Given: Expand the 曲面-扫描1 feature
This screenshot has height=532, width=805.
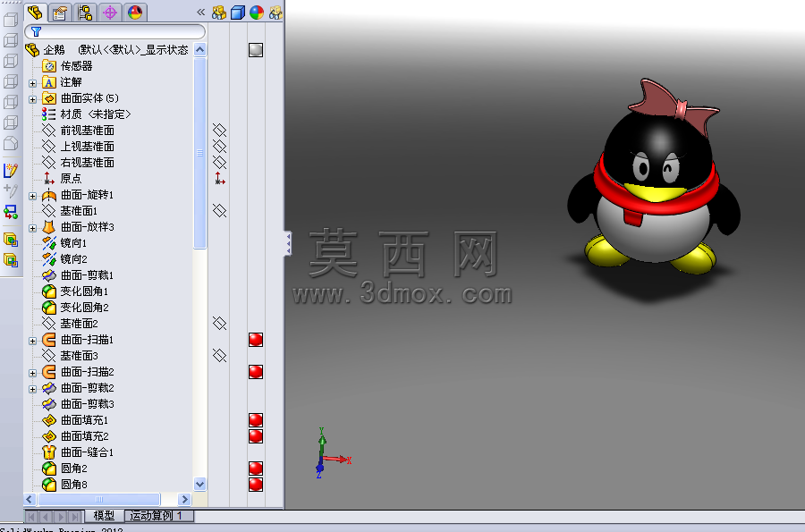Looking at the screenshot, I should (33, 341).
